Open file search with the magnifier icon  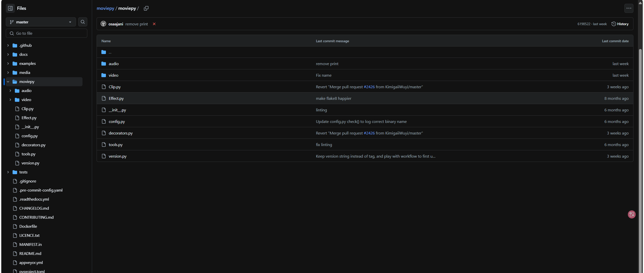pos(83,22)
